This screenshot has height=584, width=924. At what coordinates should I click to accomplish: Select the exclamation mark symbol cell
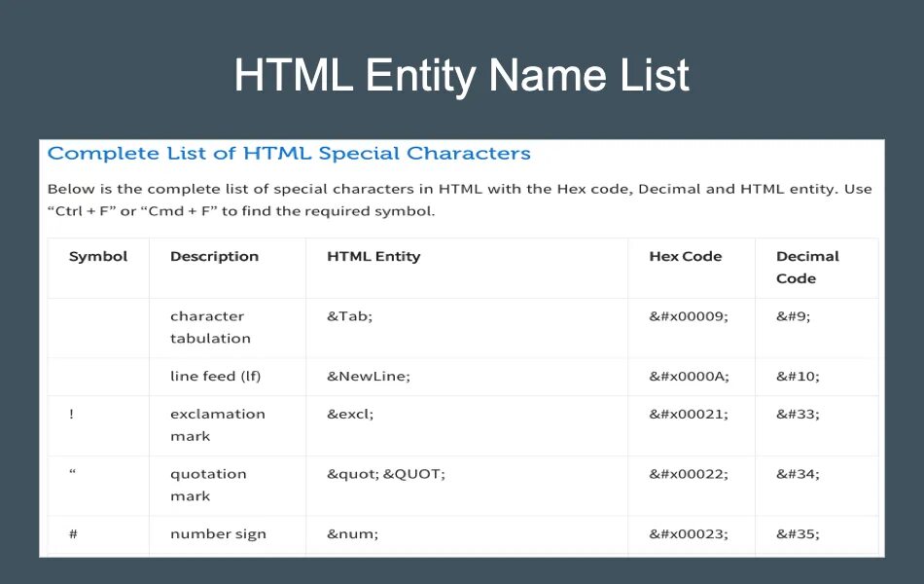pos(72,415)
